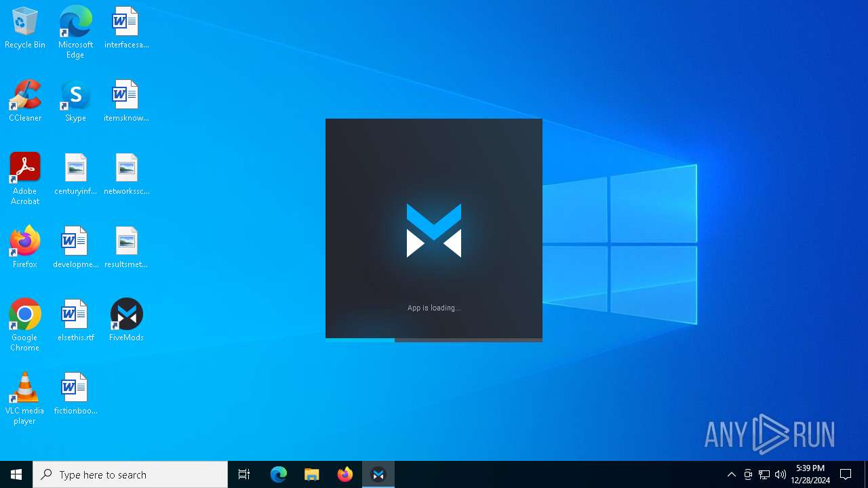Select the elsethis.rtf document

(x=75, y=321)
